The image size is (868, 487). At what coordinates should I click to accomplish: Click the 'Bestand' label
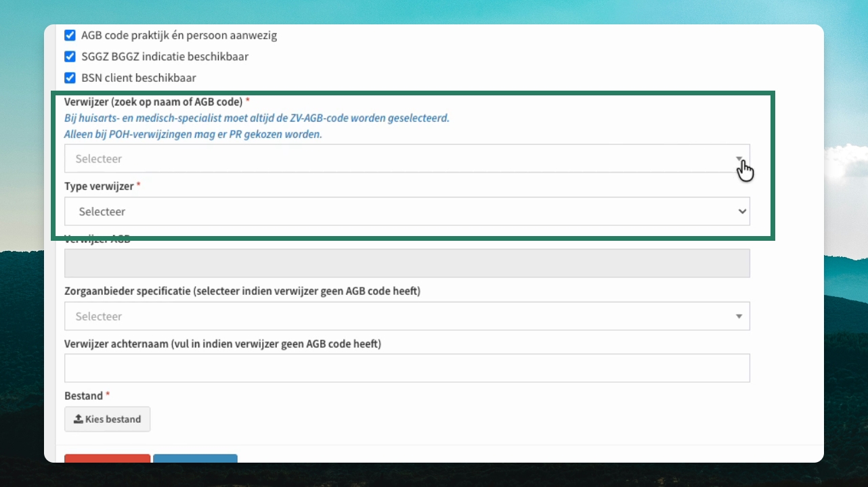83,396
